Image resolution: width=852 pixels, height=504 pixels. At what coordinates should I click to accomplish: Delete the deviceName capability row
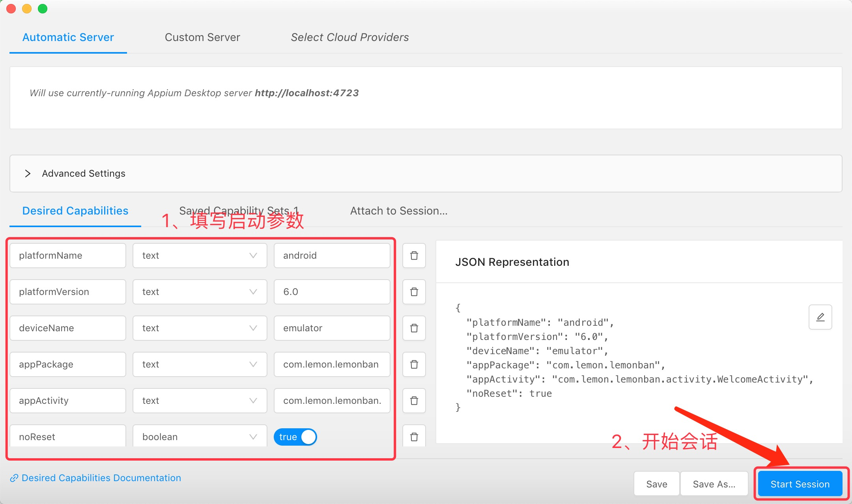[x=414, y=328]
